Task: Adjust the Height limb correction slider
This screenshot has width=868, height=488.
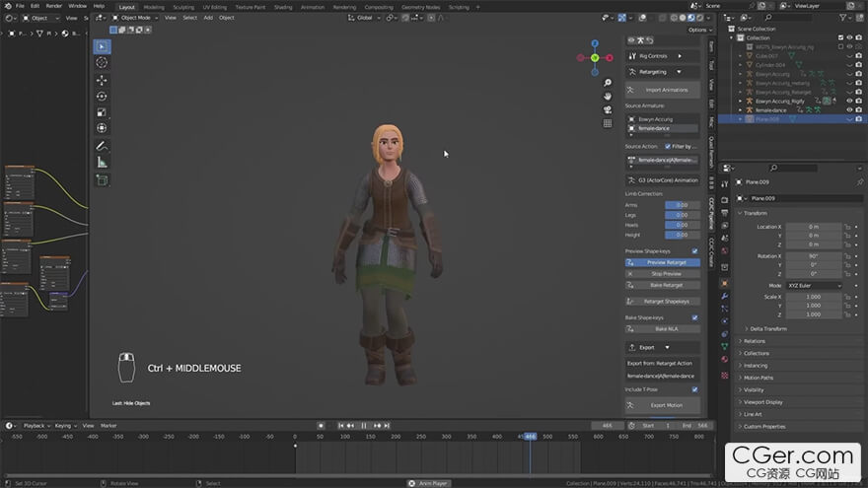Action: (683, 236)
